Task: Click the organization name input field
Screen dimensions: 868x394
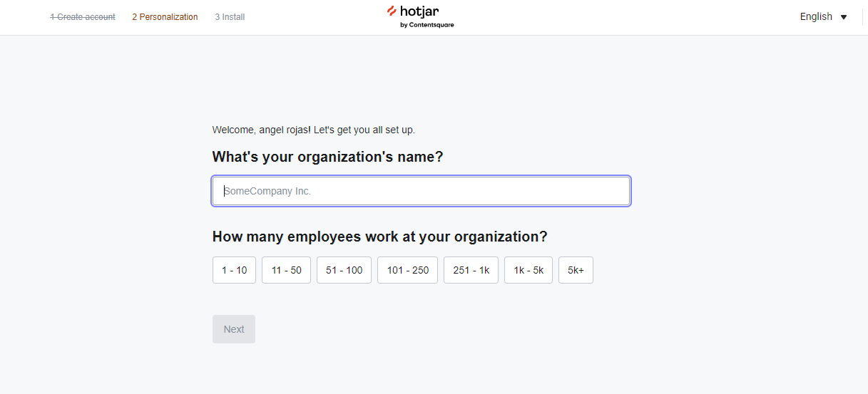Action: [x=421, y=191]
